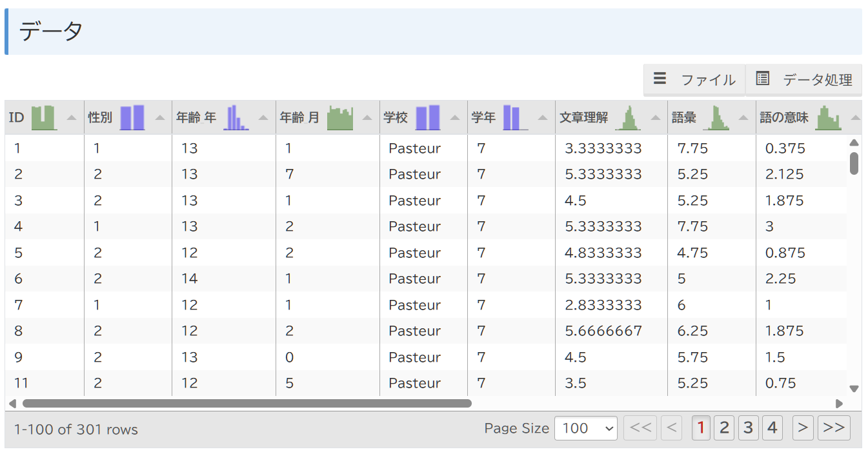Sort the 学校 column using its arrow
868x454 pixels.
pyautogui.click(x=454, y=118)
